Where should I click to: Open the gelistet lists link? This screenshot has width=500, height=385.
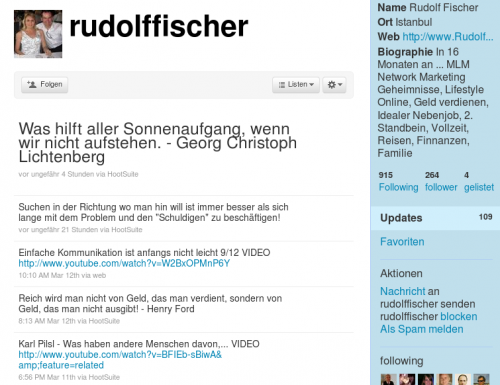point(479,187)
